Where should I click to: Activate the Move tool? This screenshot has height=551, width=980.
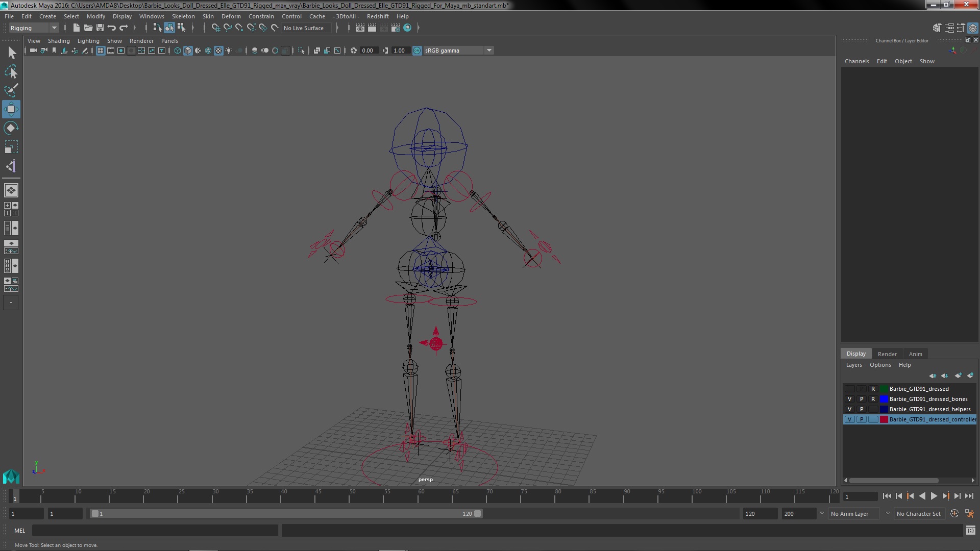pyautogui.click(x=11, y=109)
